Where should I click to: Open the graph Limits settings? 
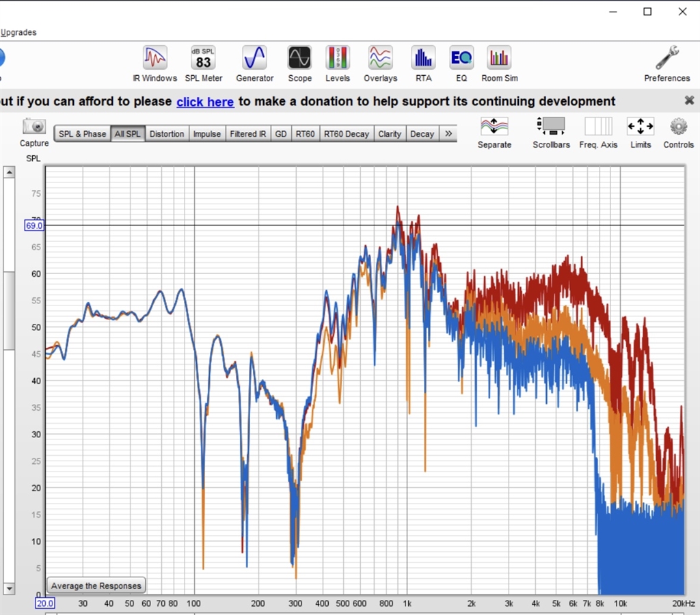coord(641,133)
